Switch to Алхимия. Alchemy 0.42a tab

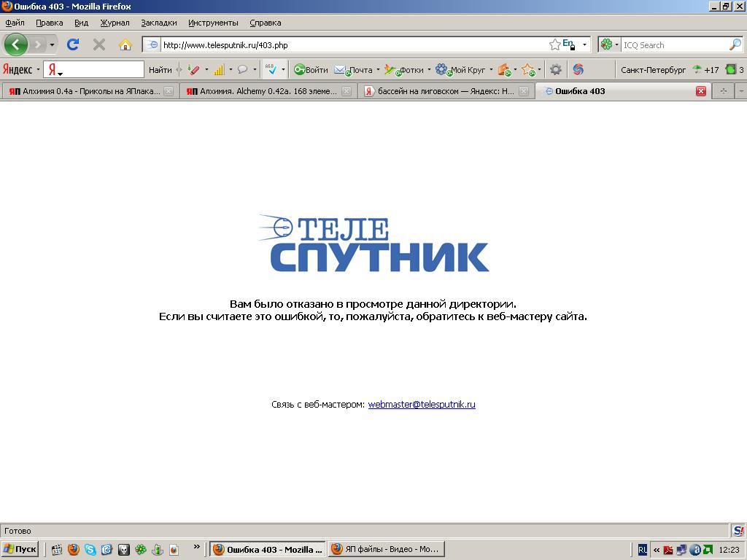point(267,91)
